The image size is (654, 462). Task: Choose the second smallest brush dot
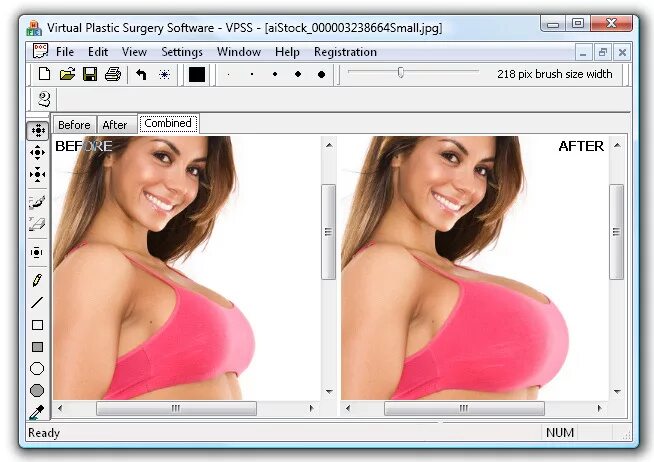pos(252,75)
